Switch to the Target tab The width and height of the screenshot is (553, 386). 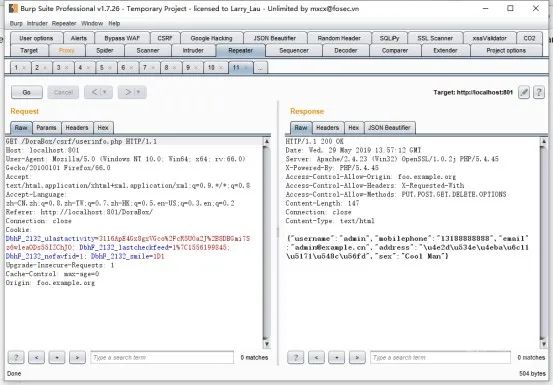(x=29, y=50)
